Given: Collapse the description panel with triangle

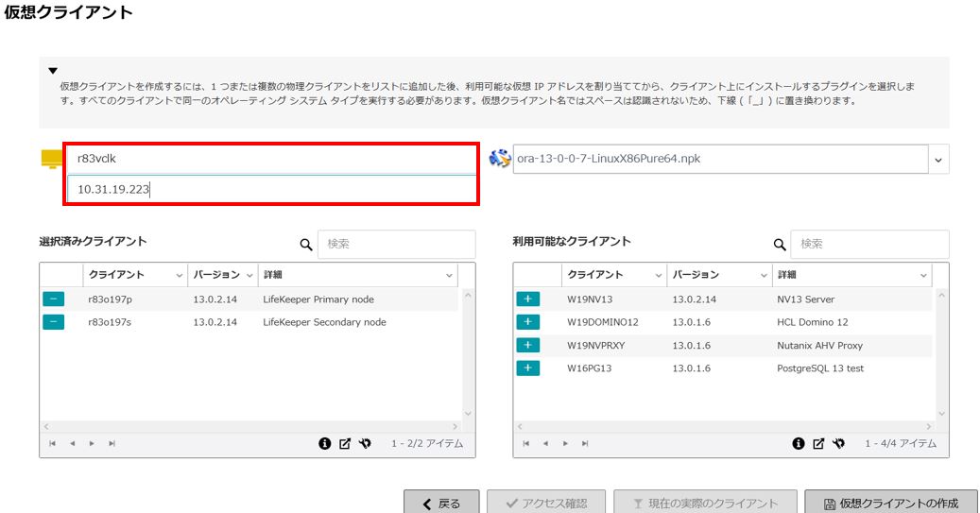Looking at the screenshot, I should 53,71.
